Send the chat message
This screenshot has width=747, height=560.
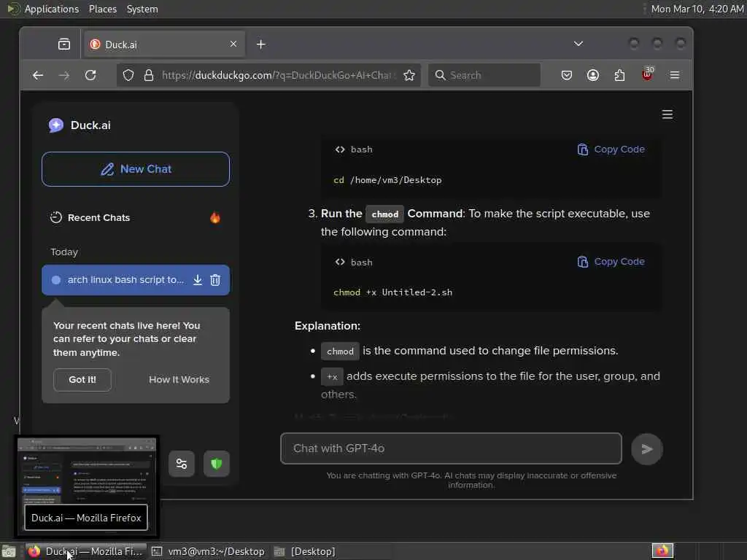[x=646, y=448]
